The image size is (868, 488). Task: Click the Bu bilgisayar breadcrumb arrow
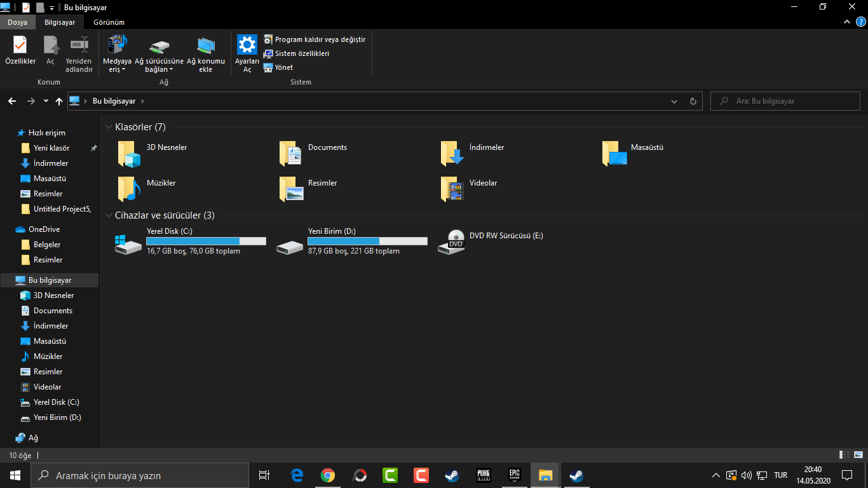pos(142,101)
